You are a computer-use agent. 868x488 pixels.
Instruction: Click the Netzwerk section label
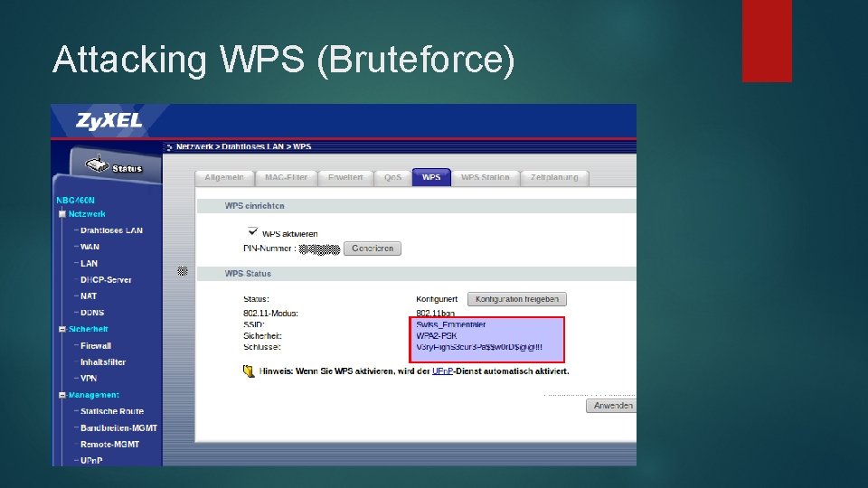87,214
